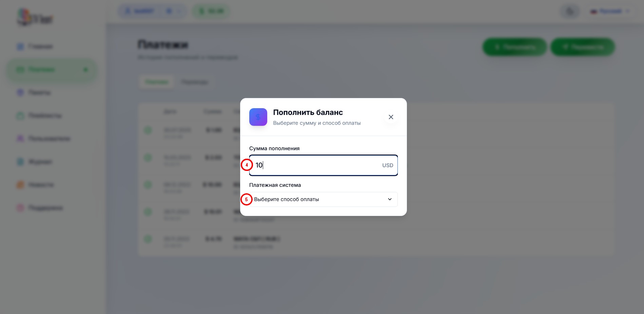Screen dimensions: 644x314
Task: Open the Журнал sidebar entry
Action: point(40,162)
